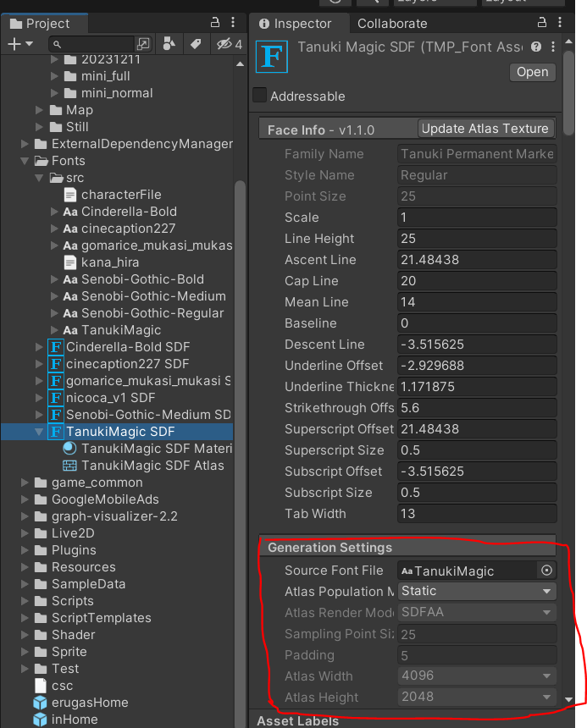Screen dimensions: 587x728
Task: Open the font asset component options menu
Action: (552, 47)
